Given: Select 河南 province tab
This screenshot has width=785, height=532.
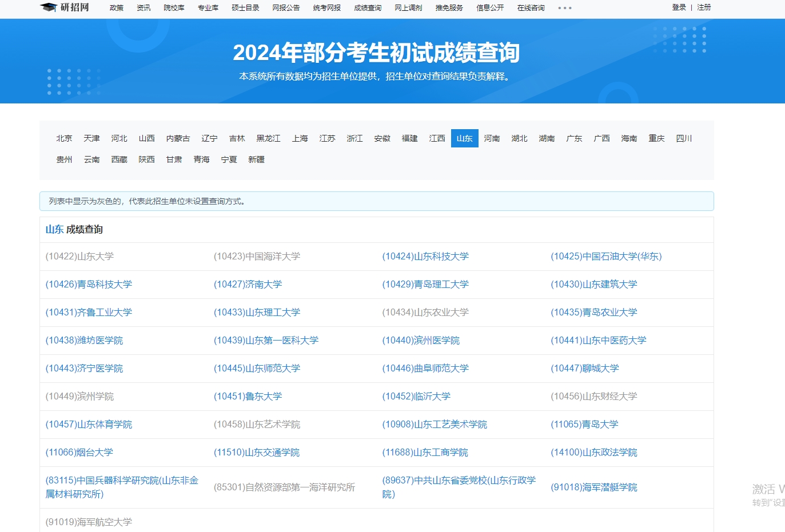Looking at the screenshot, I should coord(492,138).
